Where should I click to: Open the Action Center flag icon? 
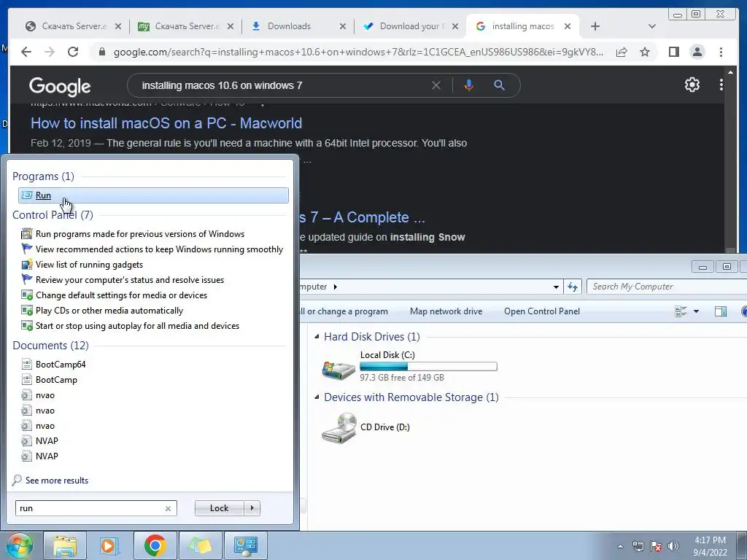click(656, 546)
